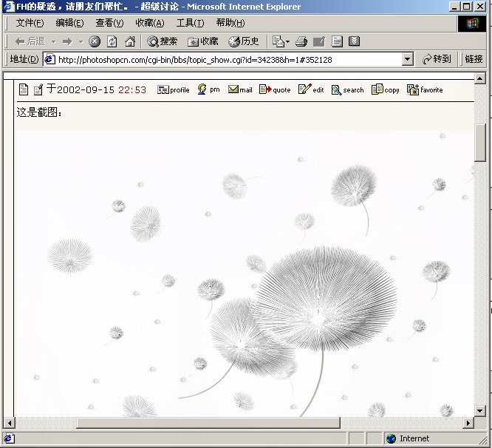Go forward with the forward arrow
This screenshot has width=492, height=448.
[x=67, y=41]
